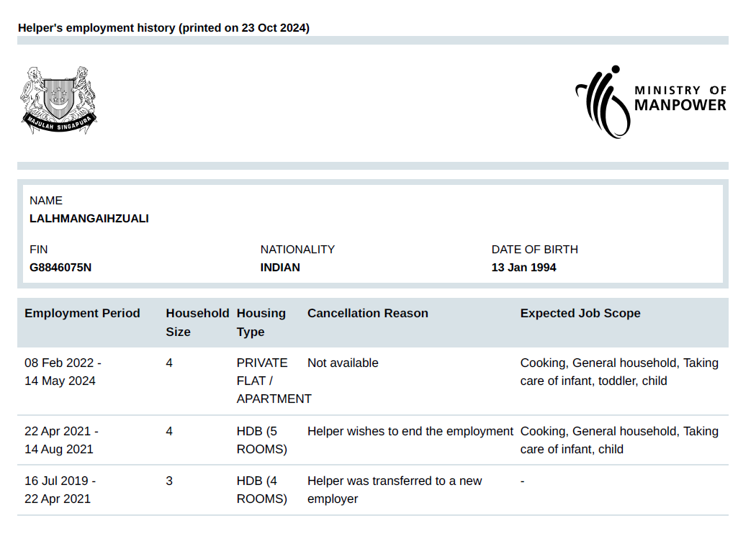
Task: Click the Ministry of Manpower logo
Action: (650, 101)
